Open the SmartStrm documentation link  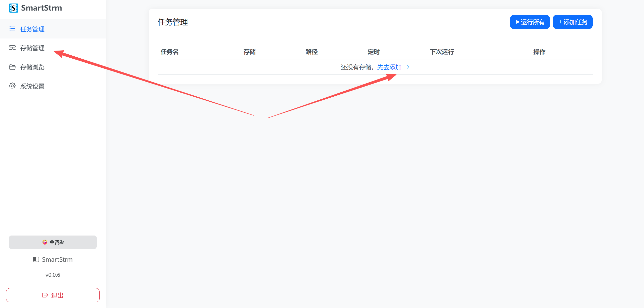pos(57,259)
